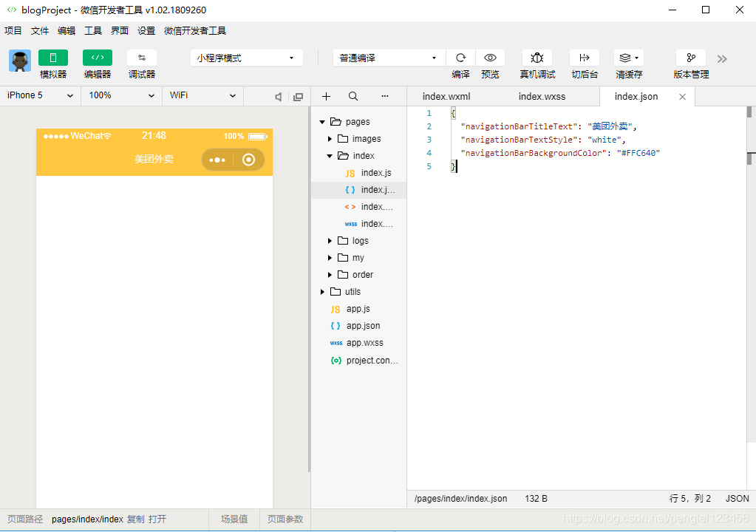The height and width of the screenshot is (532, 756).
Task: Open the index wxss file in tree
Action: click(358, 224)
